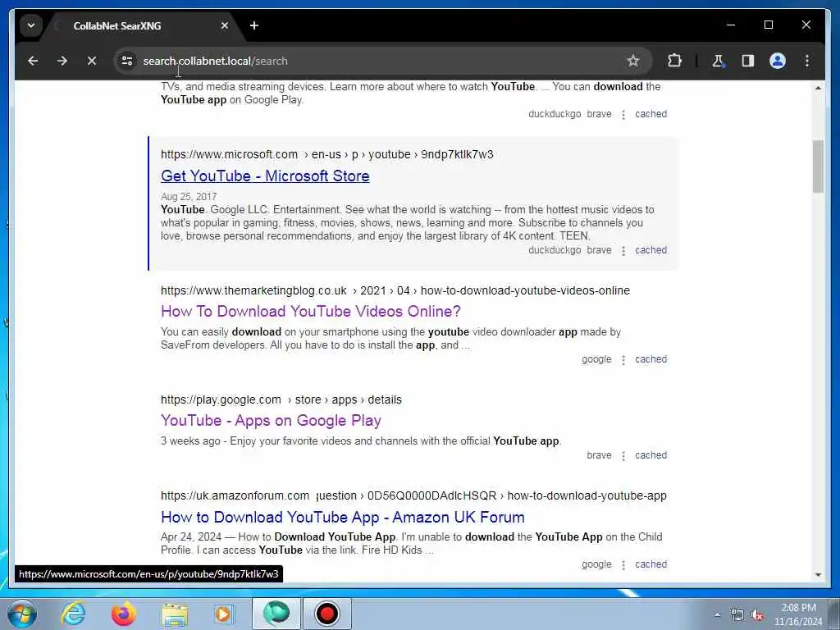
Task: Expand engine options dots in Google Play result
Action: coord(623,456)
